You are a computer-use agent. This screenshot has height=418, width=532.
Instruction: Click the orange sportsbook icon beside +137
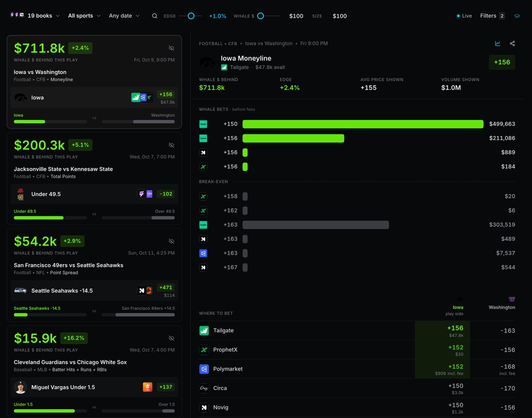(x=147, y=387)
